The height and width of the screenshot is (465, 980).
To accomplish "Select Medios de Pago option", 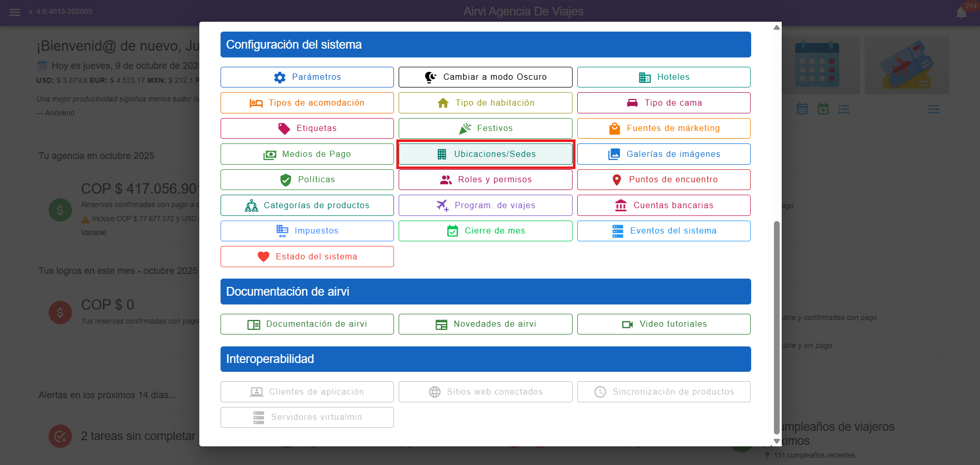I will [x=307, y=154].
